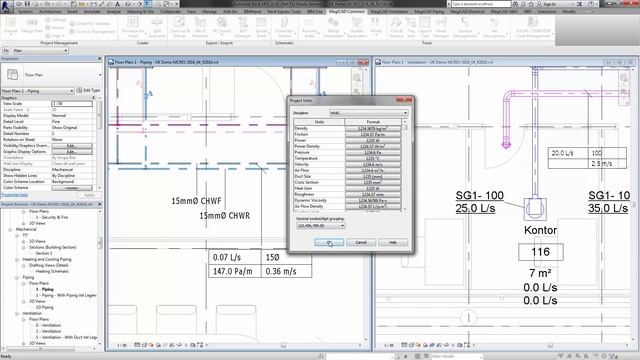Switch to the Architecture ribbon tab
The image size is (640, 360).
click(x=50, y=11)
